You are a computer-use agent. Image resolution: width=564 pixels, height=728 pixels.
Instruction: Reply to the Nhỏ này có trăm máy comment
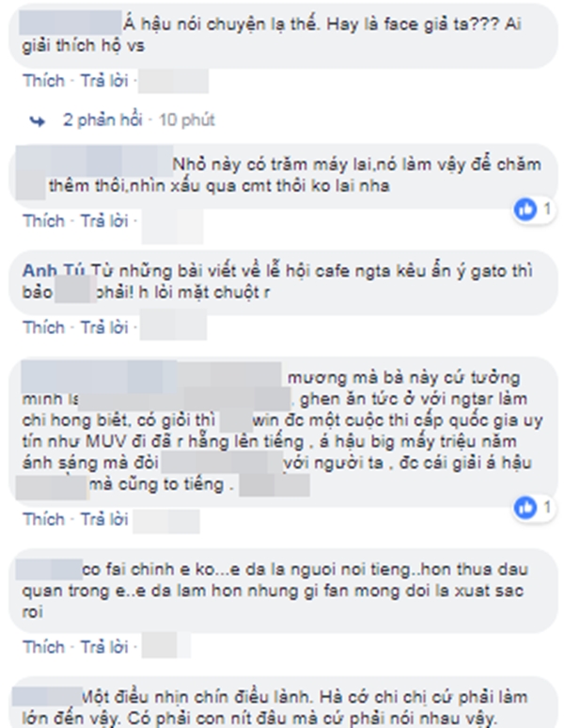click(104, 220)
